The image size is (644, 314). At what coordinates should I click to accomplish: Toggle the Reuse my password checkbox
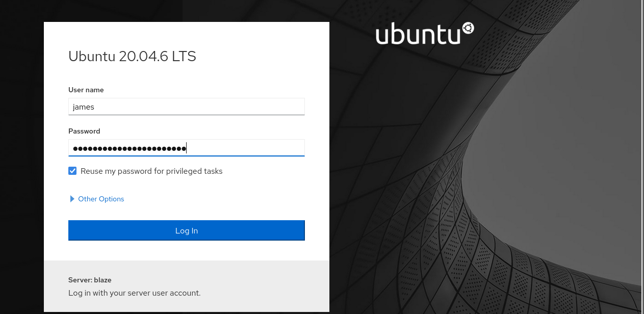coord(72,171)
